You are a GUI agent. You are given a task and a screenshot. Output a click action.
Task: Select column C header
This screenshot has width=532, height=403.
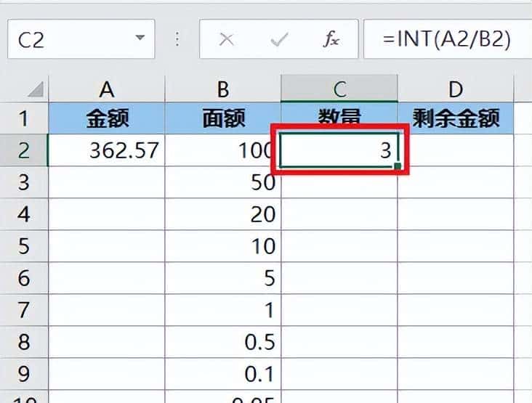(339, 89)
